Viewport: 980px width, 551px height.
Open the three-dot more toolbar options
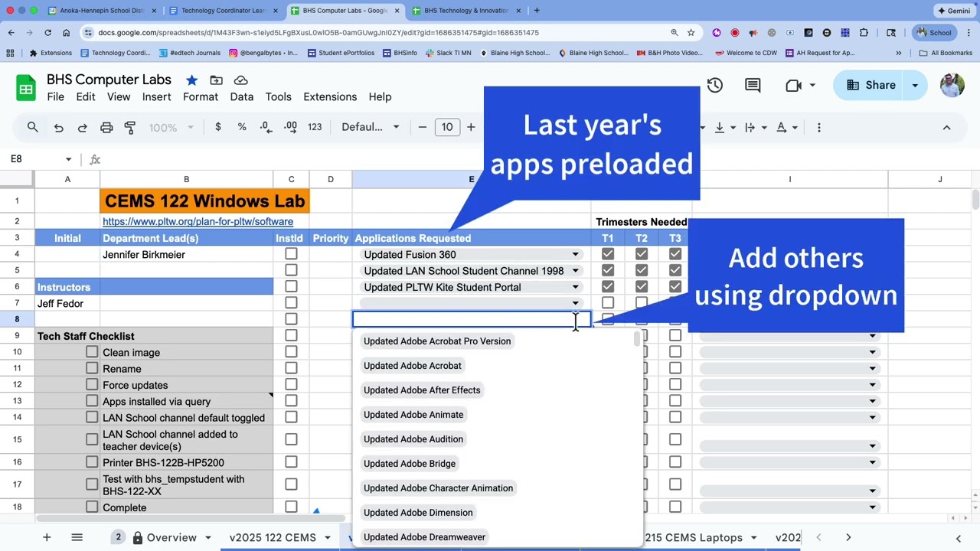tap(819, 127)
